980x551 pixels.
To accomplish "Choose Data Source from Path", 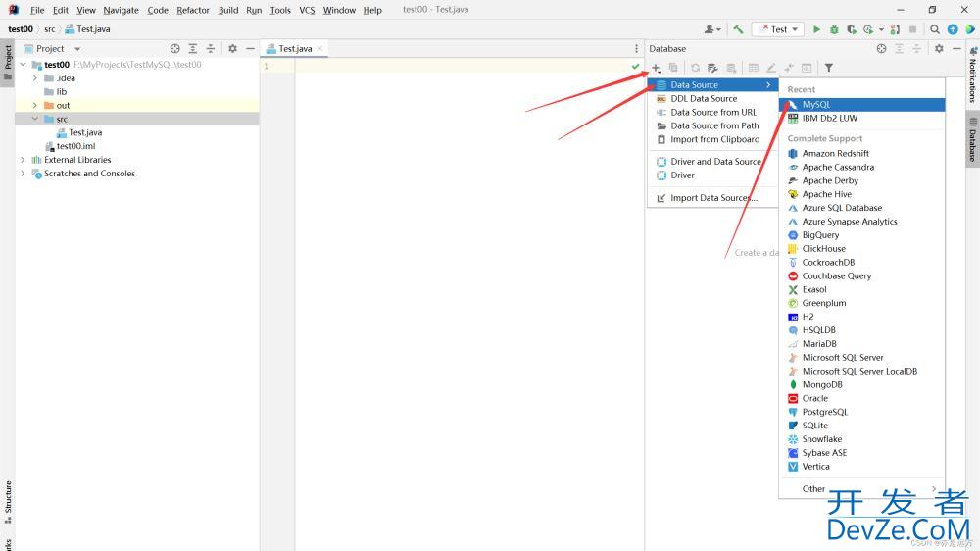I will tap(712, 125).
